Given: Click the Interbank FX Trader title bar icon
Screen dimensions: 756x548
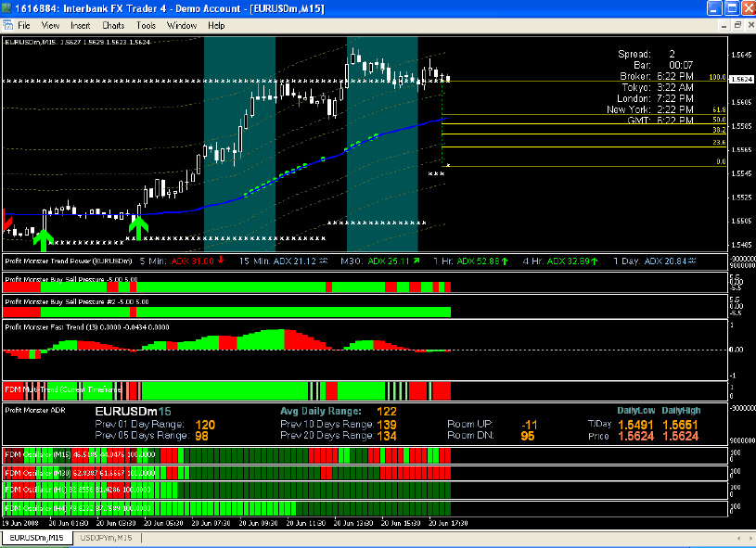Looking at the screenshot, I should (x=6, y=8).
